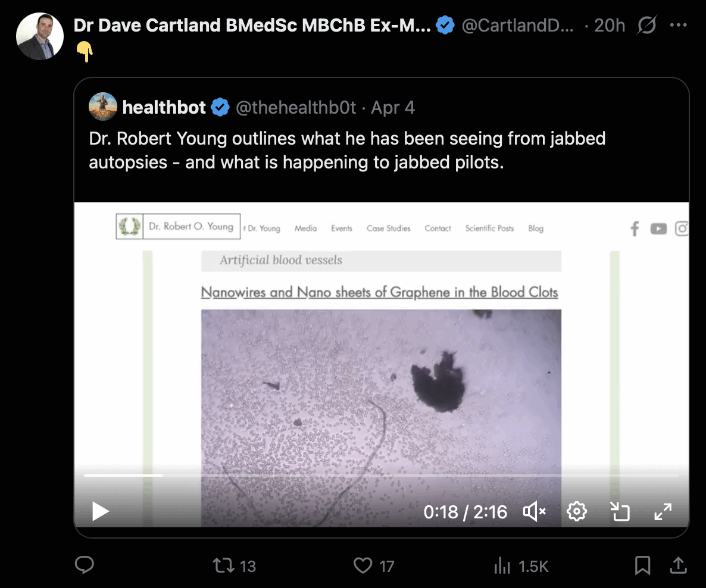The image size is (706, 588).
Task: Open the quoted post's Apr 4 timestamp
Action: 393,108
